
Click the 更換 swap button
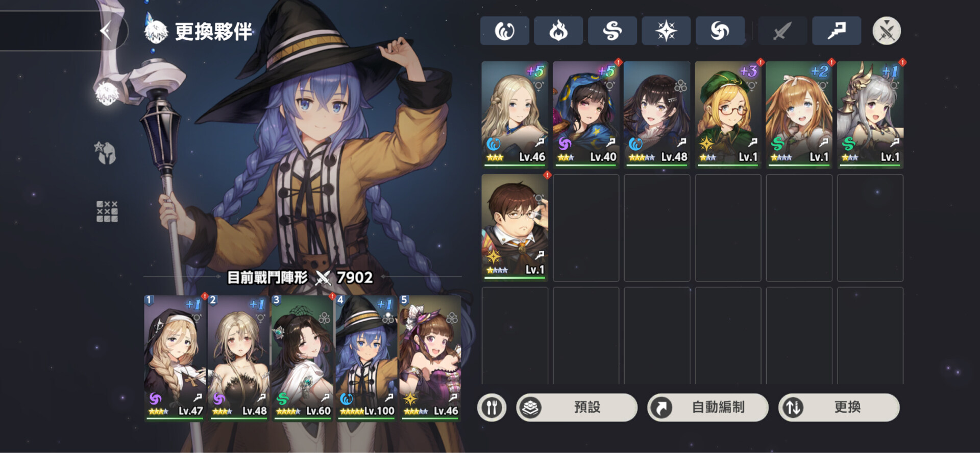tap(839, 408)
